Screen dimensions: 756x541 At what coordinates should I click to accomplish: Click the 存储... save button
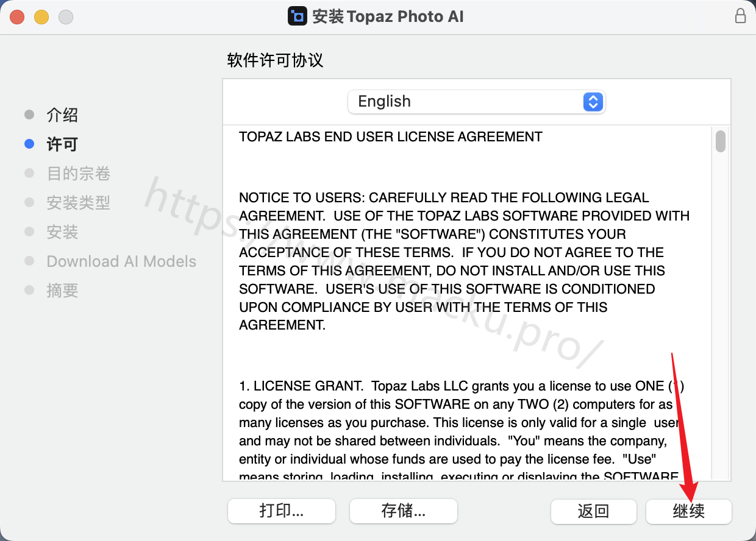pos(404,511)
